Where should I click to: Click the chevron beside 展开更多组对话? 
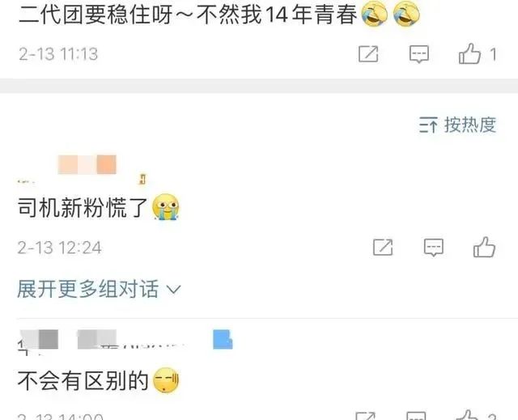tap(173, 290)
